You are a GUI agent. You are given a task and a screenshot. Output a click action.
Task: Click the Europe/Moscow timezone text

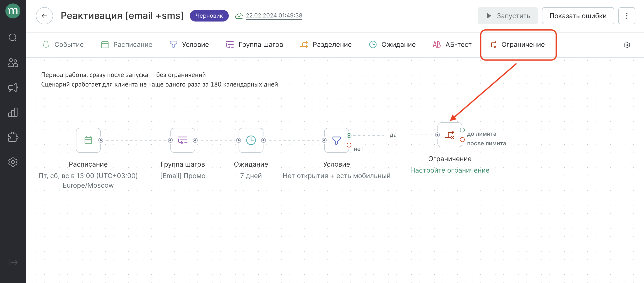(x=88, y=185)
